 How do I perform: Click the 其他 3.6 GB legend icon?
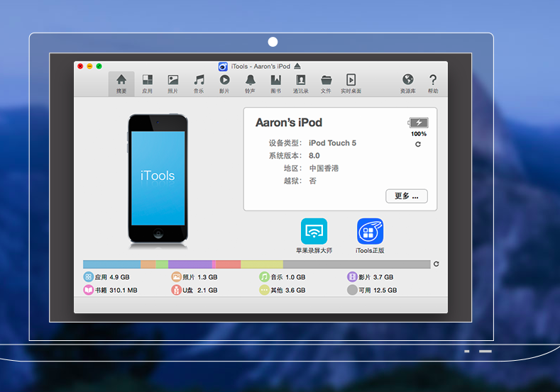pyautogui.click(x=264, y=290)
